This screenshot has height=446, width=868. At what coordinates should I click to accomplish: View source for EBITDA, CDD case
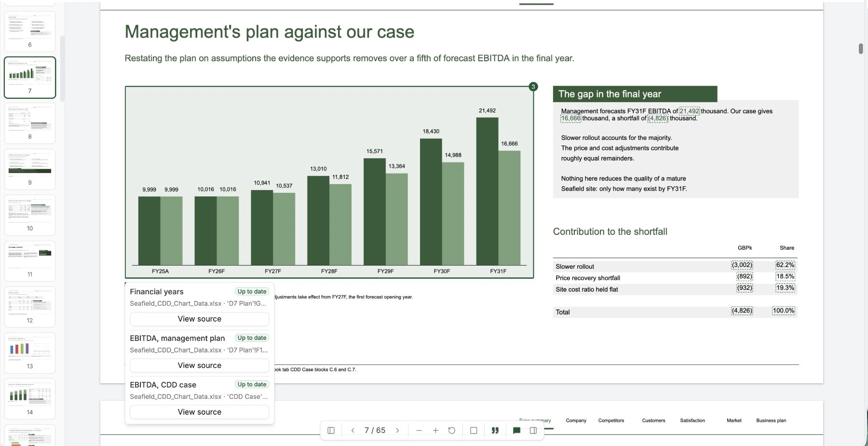click(200, 412)
